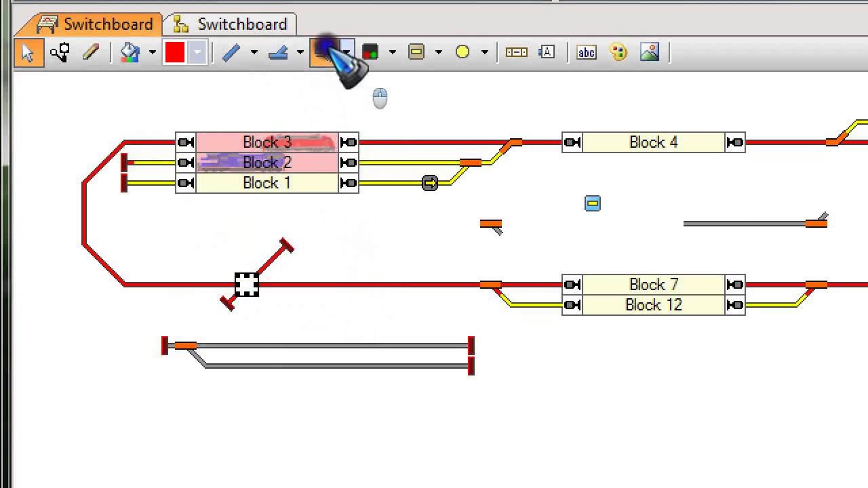Select the block insertion tool
Viewport: 868px width, 488px height.
click(x=517, y=52)
